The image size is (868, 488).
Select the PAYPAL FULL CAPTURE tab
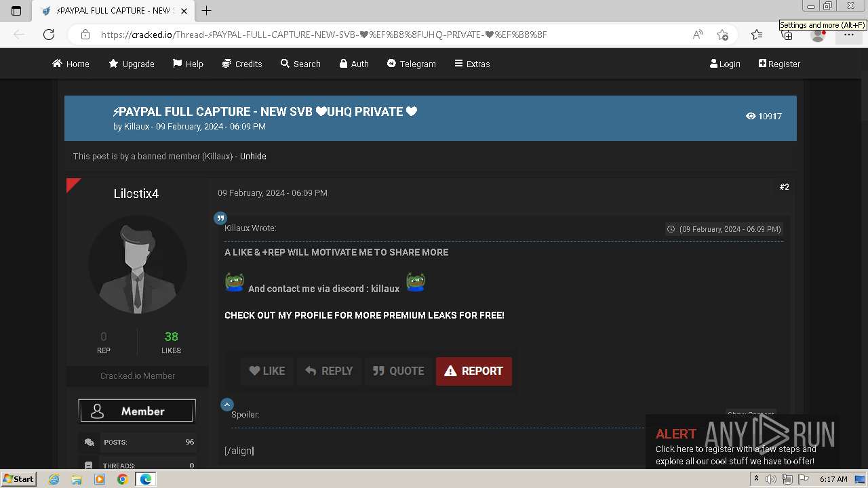click(x=113, y=11)
